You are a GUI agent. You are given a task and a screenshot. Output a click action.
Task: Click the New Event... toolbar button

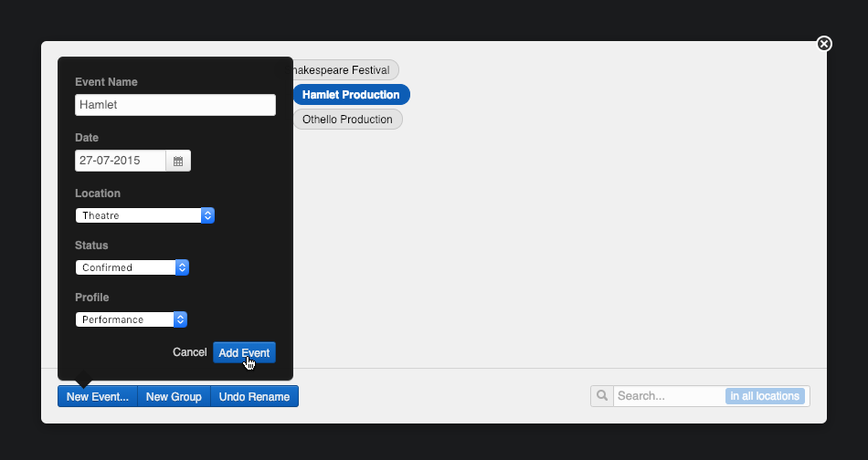coord(98,396)
